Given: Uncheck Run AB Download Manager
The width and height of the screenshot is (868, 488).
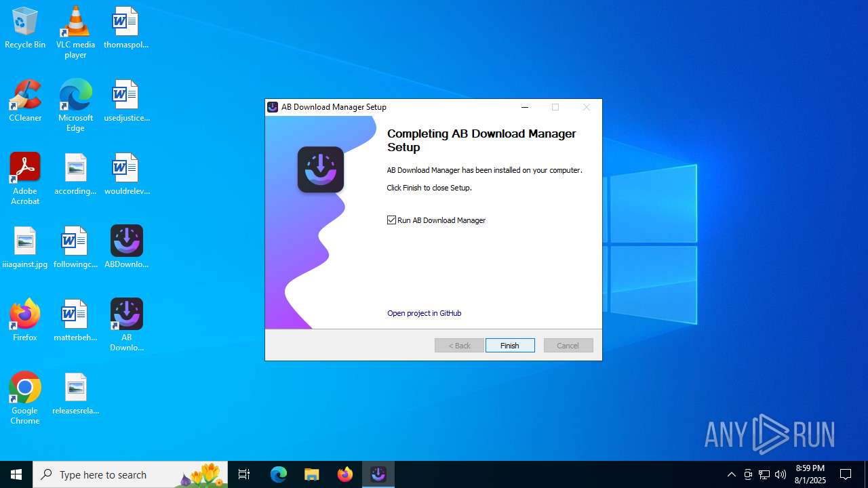Looking at the screenshot, I should 391,220.
